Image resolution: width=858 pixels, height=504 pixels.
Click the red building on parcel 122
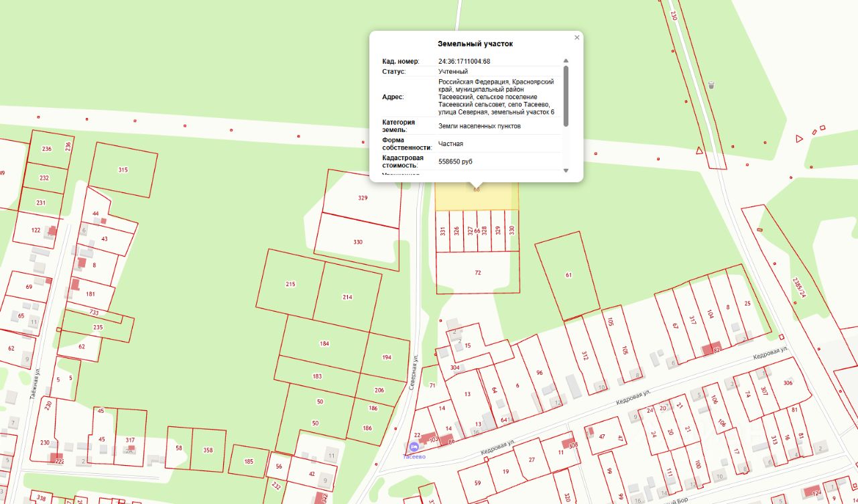point(52,231)
